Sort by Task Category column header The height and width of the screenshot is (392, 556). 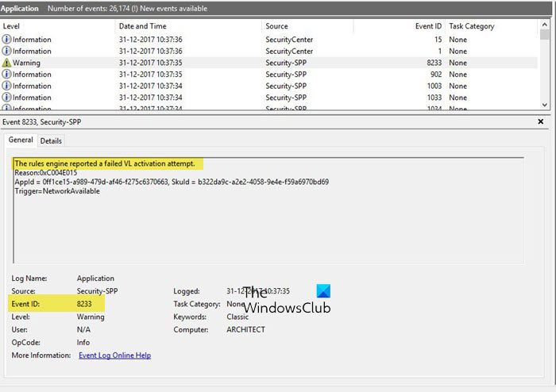point(472,26)
